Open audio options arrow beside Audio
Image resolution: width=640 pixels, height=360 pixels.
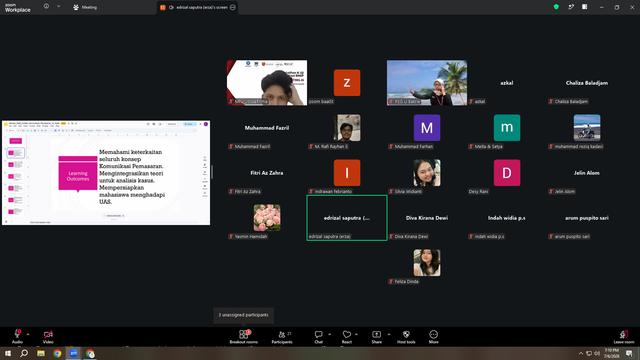pyautogui.click(x=28, y=334)
